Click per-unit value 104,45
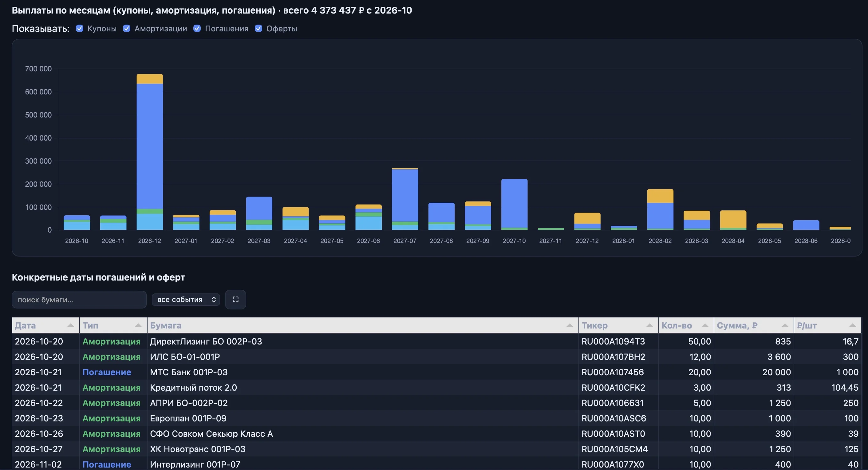 [845, 387]
